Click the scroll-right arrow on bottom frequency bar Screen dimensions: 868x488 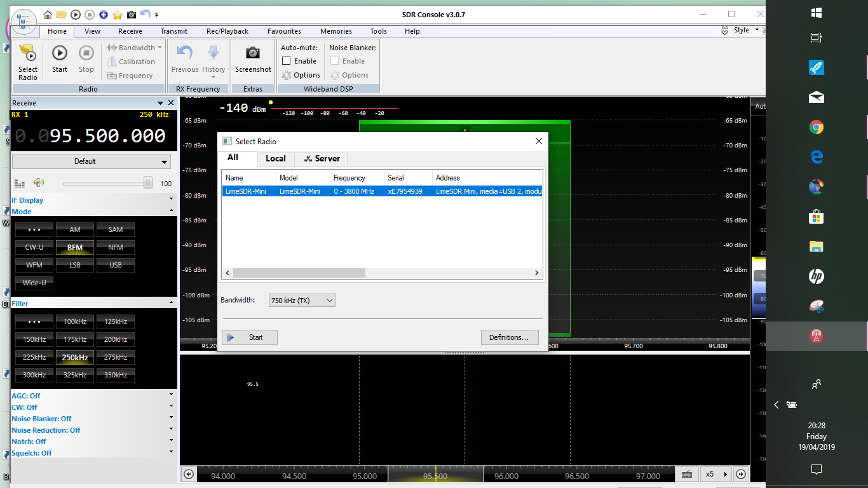741,474
